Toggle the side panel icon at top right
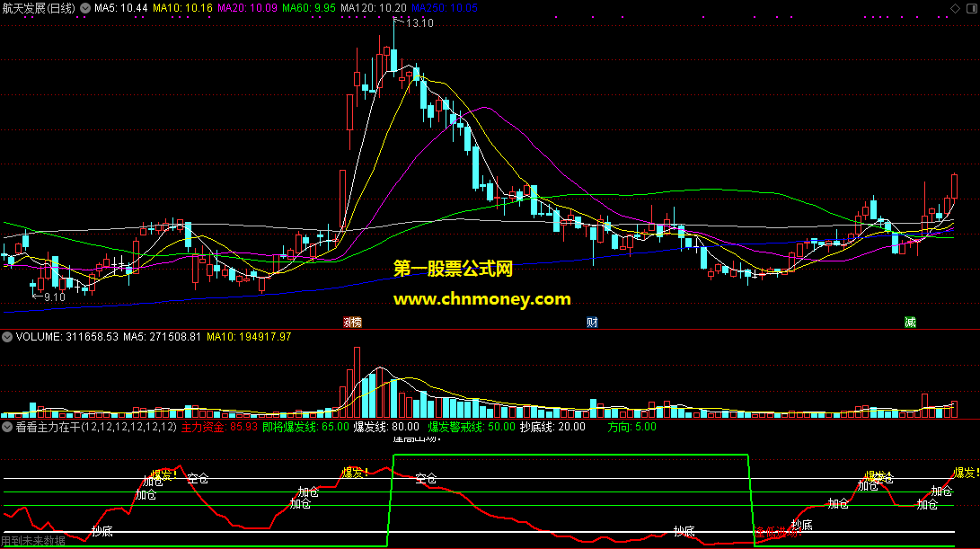Viewport: 980px width, 549px height. tap(971, 8)
